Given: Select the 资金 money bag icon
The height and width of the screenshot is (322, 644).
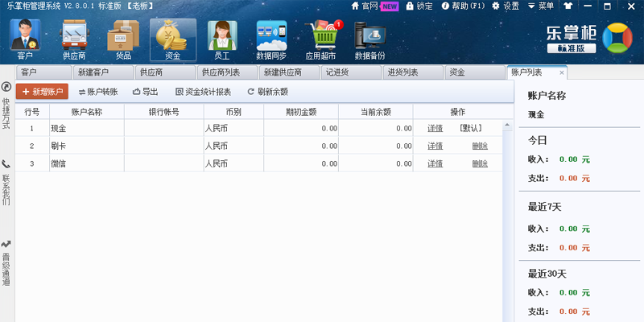Looking at the screenshot, I should pyautogui.click(x=173, y=39).
